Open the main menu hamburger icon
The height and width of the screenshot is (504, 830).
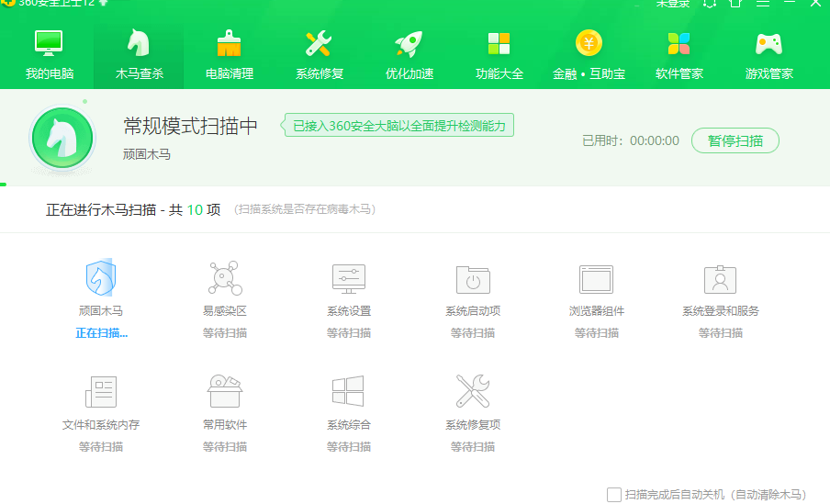pos(762,4)
